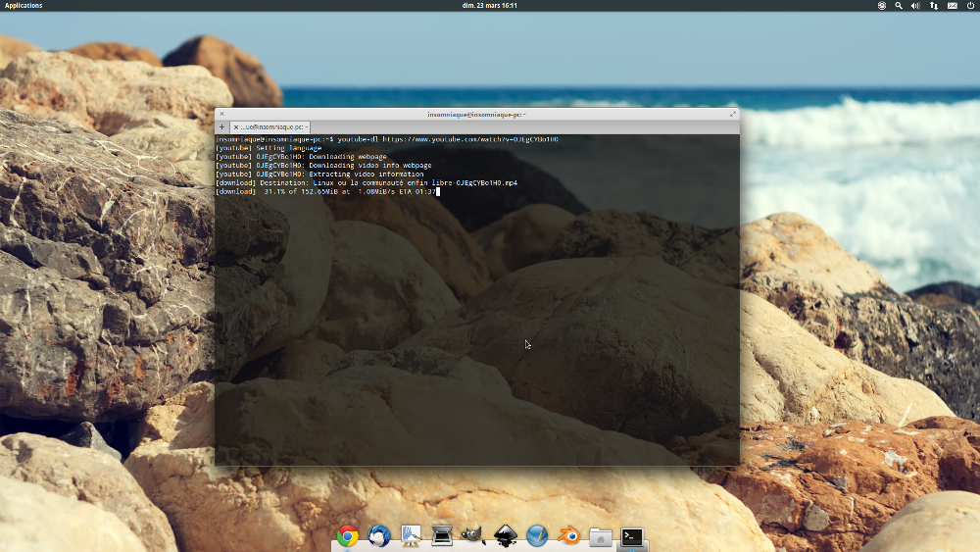Open the scanner application in dock
This screenshot has width=980, height=552.
[x=442, y=536]
